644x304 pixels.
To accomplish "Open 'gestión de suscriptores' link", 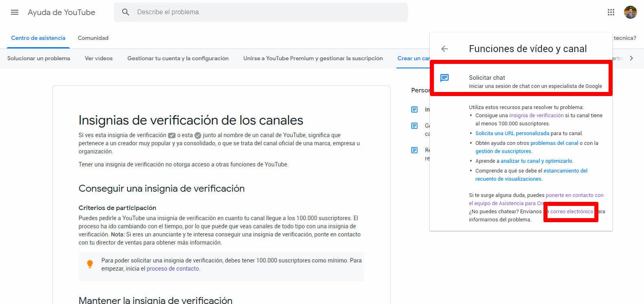I will pyautogui.click(x=504, y=151).
